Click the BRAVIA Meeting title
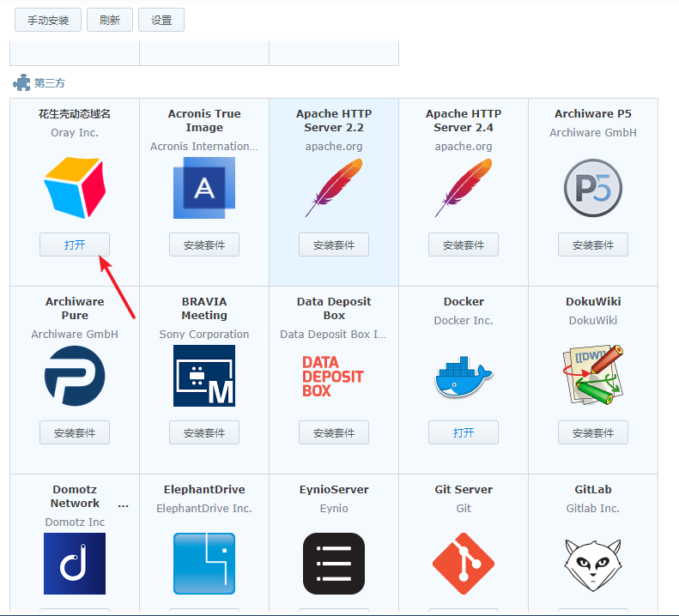This screenshot has width=679, height=616. click(204, 308)
